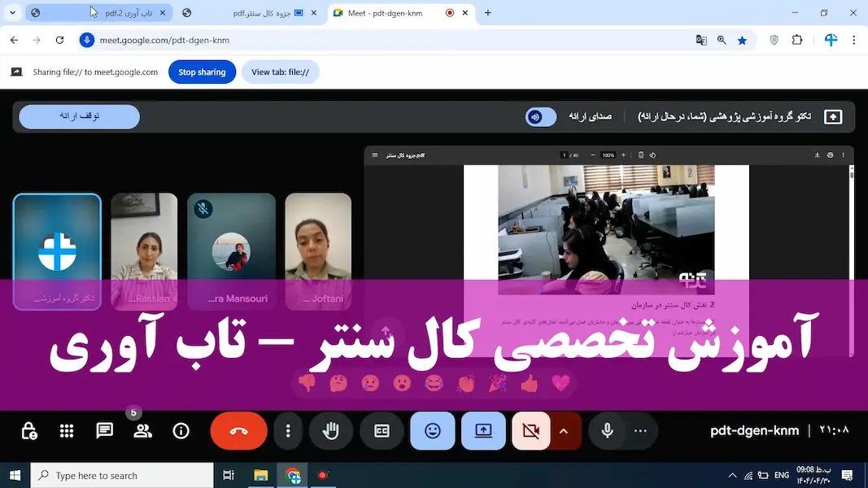Open the chat panel in Meet
Screen dimensions: 868x488
coord(104,431)
